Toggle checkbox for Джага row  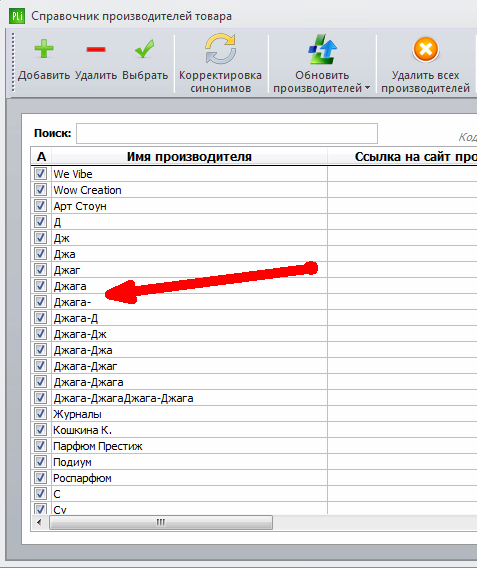(x=40, y=285)
